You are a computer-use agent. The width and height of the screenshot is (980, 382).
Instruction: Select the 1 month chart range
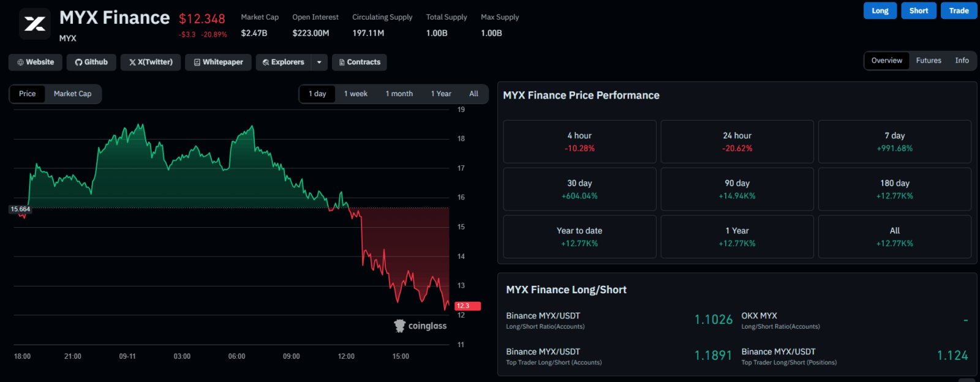pos(399,94)
